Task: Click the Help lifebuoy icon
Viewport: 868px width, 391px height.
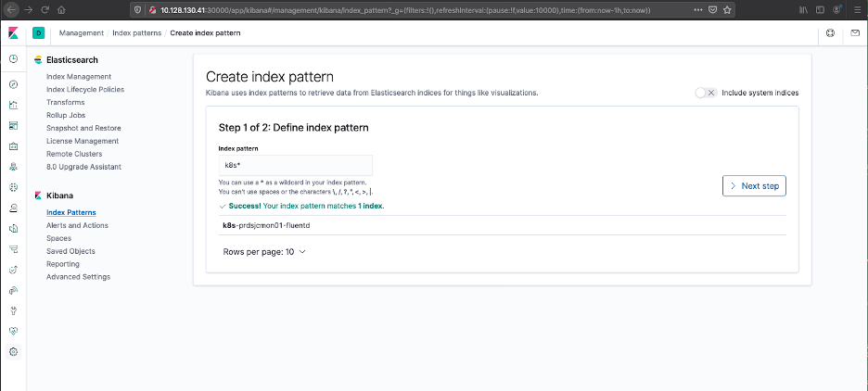Action: (830, 33)
